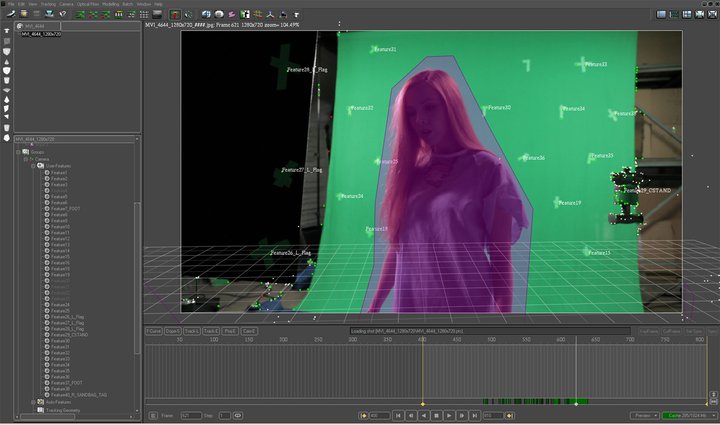The image size is (720, 425).
Task: Jump to the last frame
Action: [x=475, y=416]
